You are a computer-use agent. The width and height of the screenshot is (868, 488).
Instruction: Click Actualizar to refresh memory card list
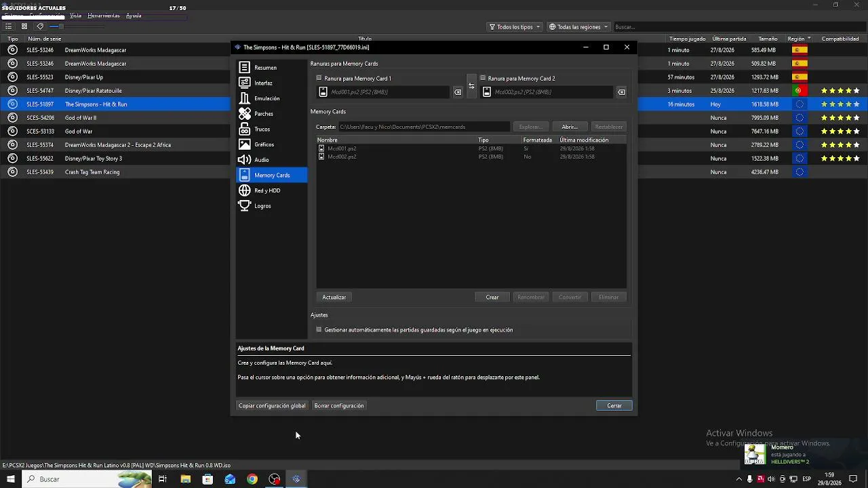334,297
